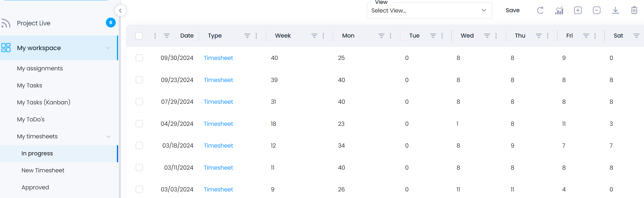644x198 pixels.
Task: Click the Wed column header label
Action: [x=467, y=36]
